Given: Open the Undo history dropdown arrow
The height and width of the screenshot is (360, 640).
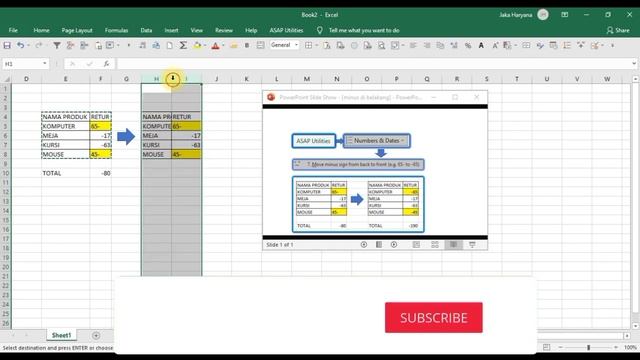Looking at the screenshot, I should click(x=28, y=45).
